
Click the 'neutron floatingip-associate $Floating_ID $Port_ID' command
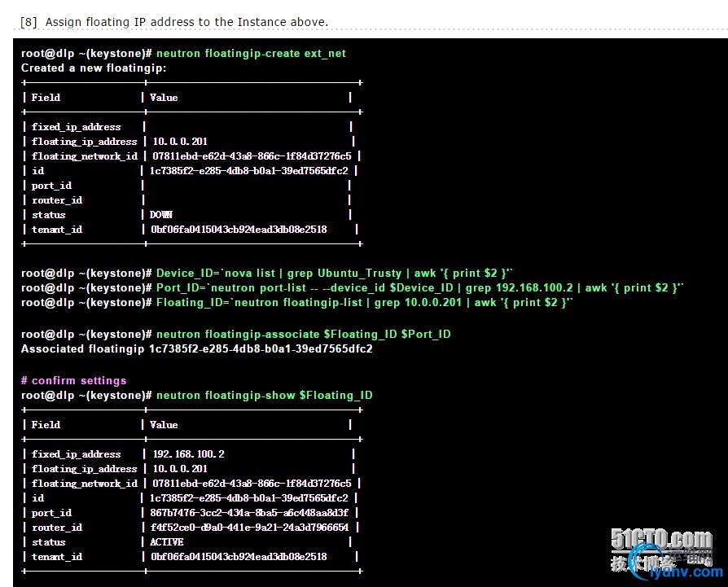[x=303, y=334]
